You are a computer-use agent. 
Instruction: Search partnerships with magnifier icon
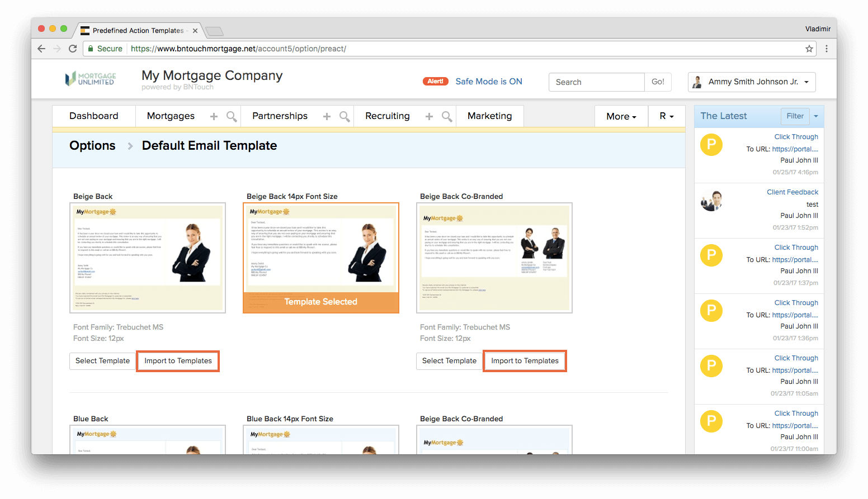[345, 116]
